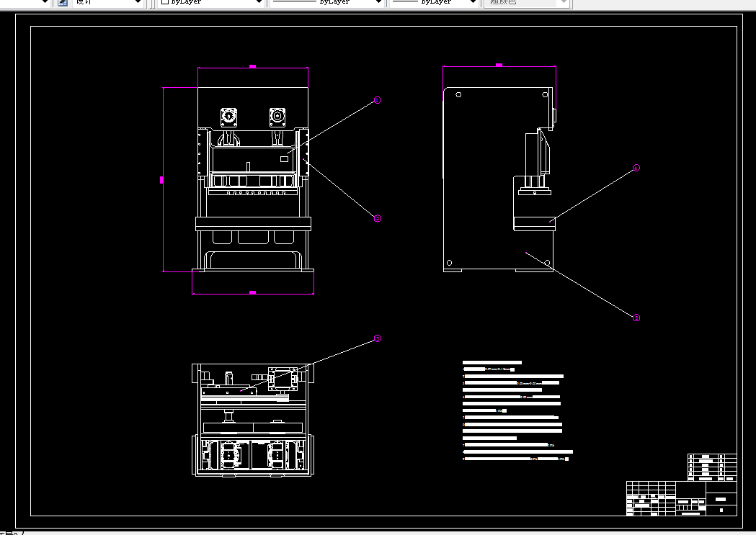Pick the magenta grip on front view bottom dimension
The image size is (756, 535).
click(x=253, y=292)
